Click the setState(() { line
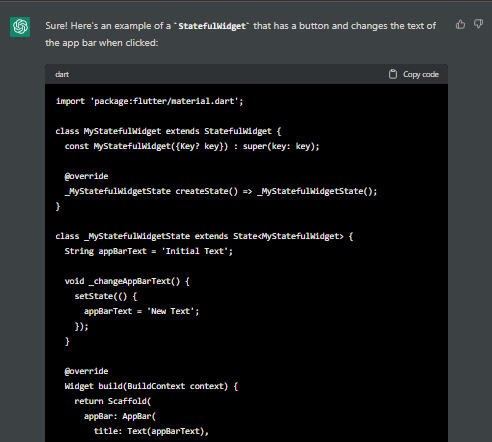492x442 pixels. coord(106,296)
